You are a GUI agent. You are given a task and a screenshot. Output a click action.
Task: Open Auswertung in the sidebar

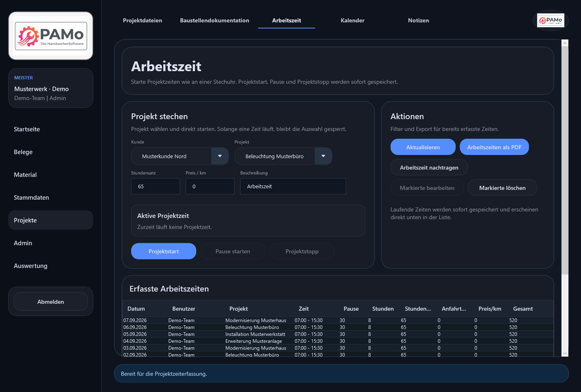coord(51,266)
